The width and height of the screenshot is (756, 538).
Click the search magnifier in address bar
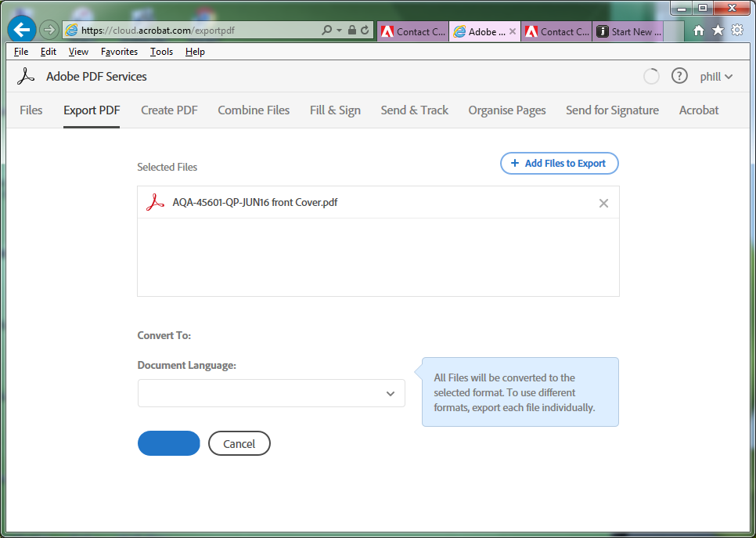[327, 30]
